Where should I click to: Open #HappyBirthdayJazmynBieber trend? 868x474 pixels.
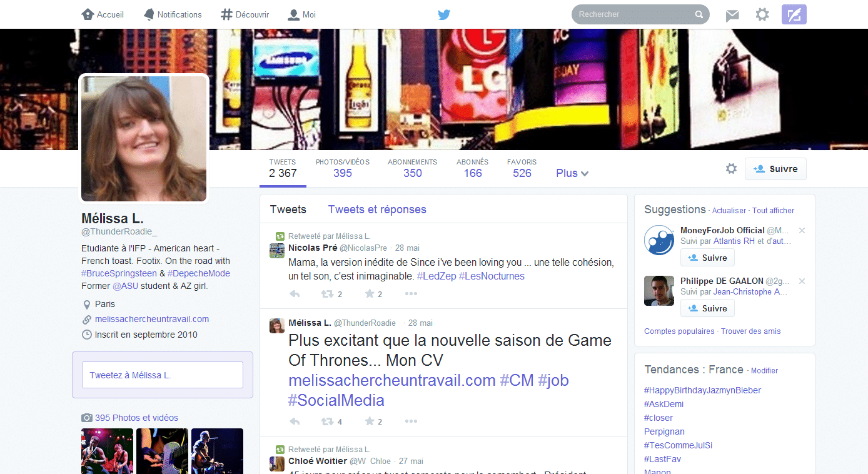703,390
